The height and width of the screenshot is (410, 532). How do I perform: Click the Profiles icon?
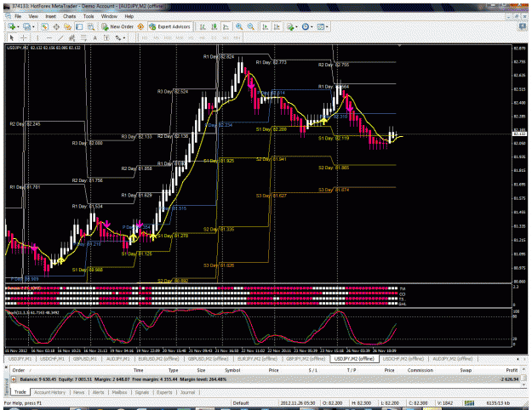(26, 26)
